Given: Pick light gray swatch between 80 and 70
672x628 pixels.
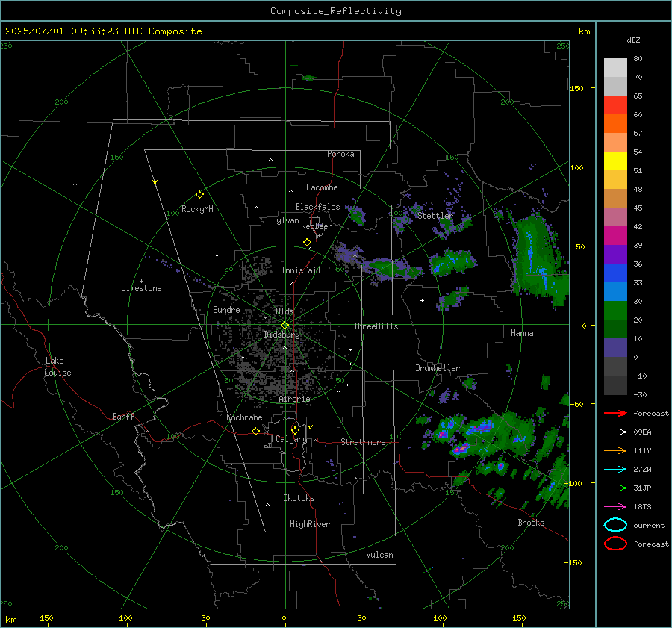Looking at the screenshot, I should [615, 68].
